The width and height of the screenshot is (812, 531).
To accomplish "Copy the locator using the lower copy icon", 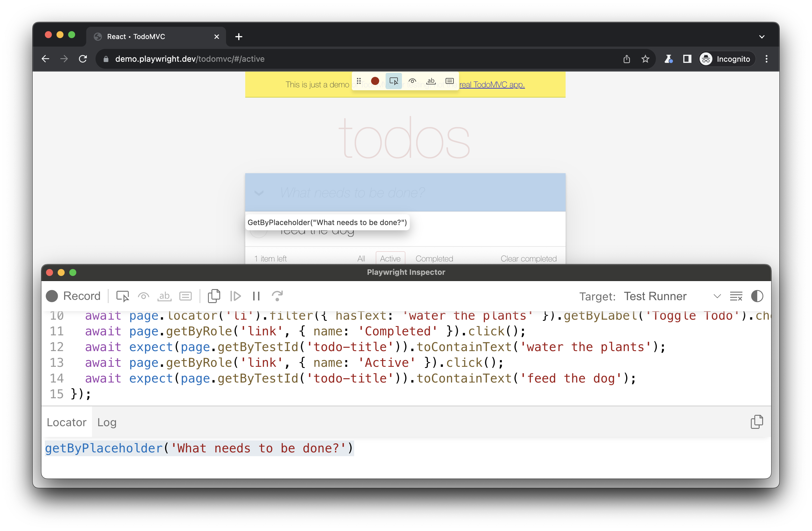I will click(x=756, y=422).
